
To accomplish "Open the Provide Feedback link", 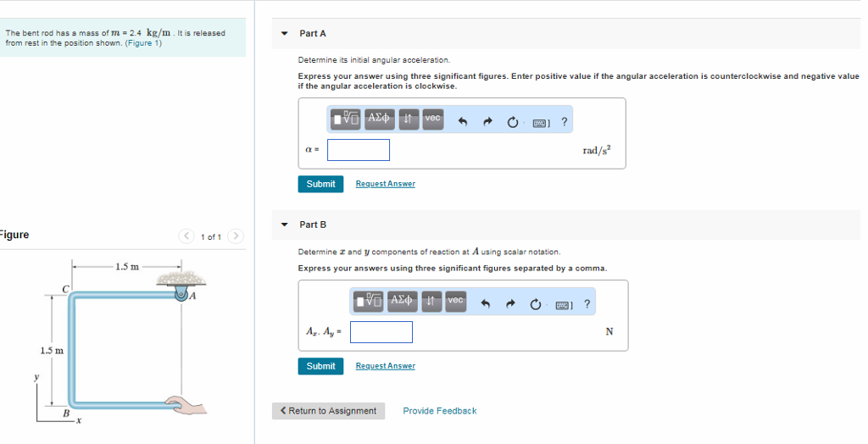I will pos(439,411).
